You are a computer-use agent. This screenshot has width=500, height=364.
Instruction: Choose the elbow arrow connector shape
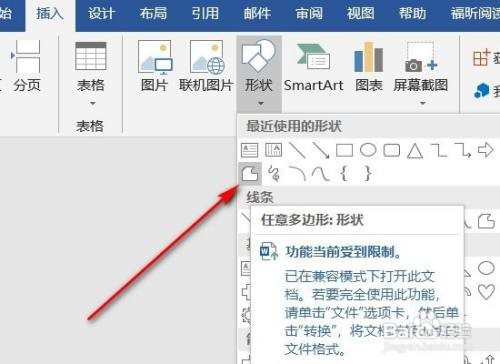click(462, 150)
